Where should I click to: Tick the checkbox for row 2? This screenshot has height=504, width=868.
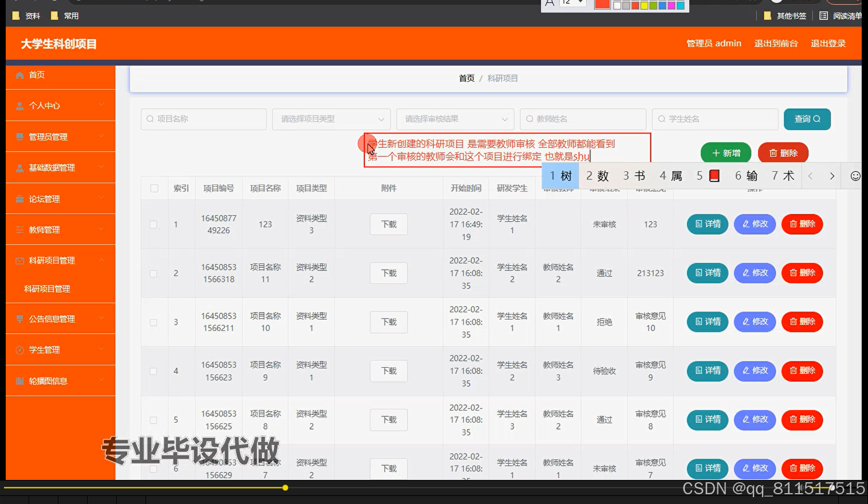click(x=153, y=274)
